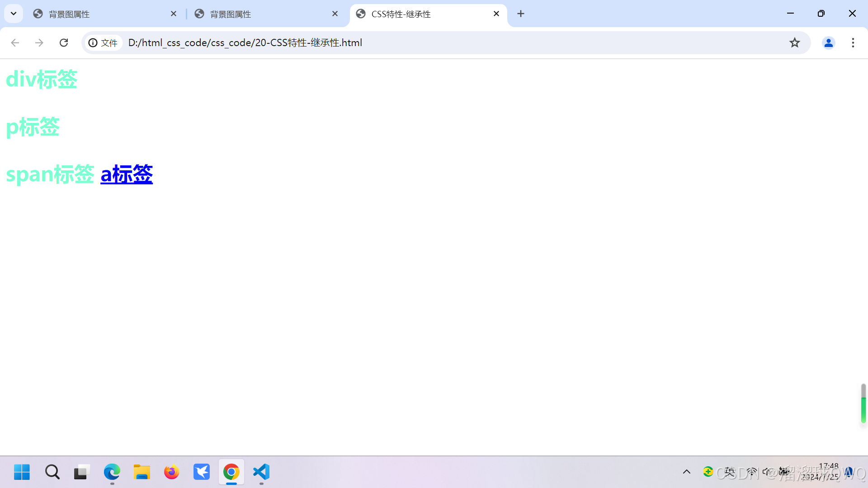
Task: Open Visual Studio Code from taskbar
Action: tap(261, 472)
